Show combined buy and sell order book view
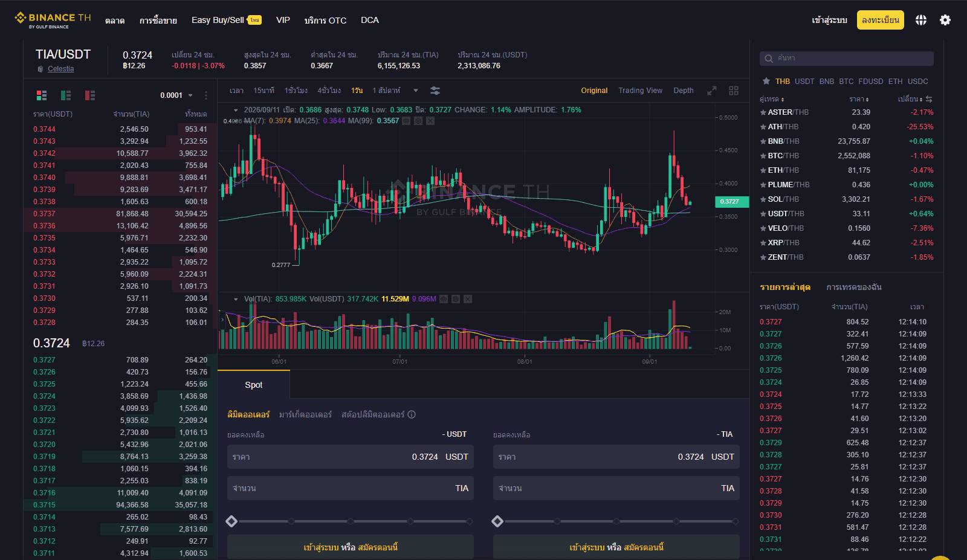The image size is (967, 560). coord(42,95)
